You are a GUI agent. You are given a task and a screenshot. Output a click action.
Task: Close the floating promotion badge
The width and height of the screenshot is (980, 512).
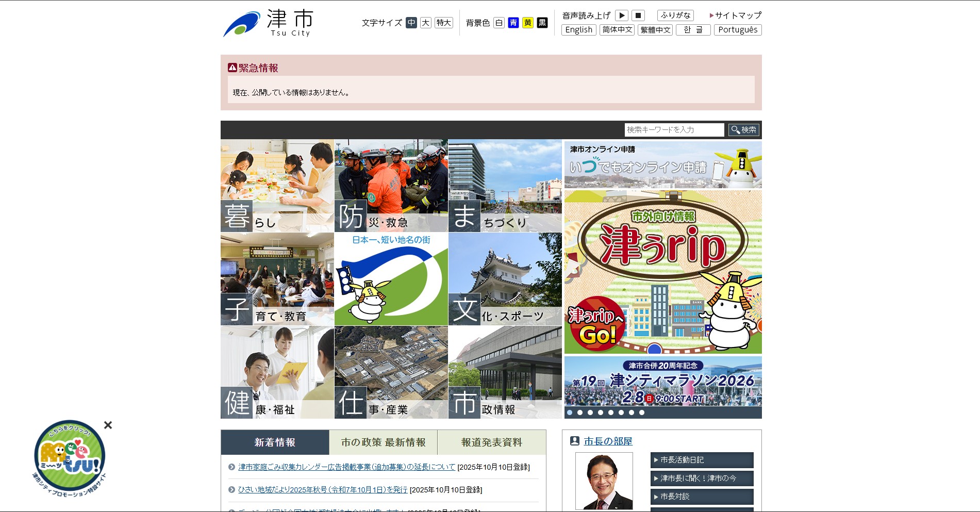(x=108, y=425)
